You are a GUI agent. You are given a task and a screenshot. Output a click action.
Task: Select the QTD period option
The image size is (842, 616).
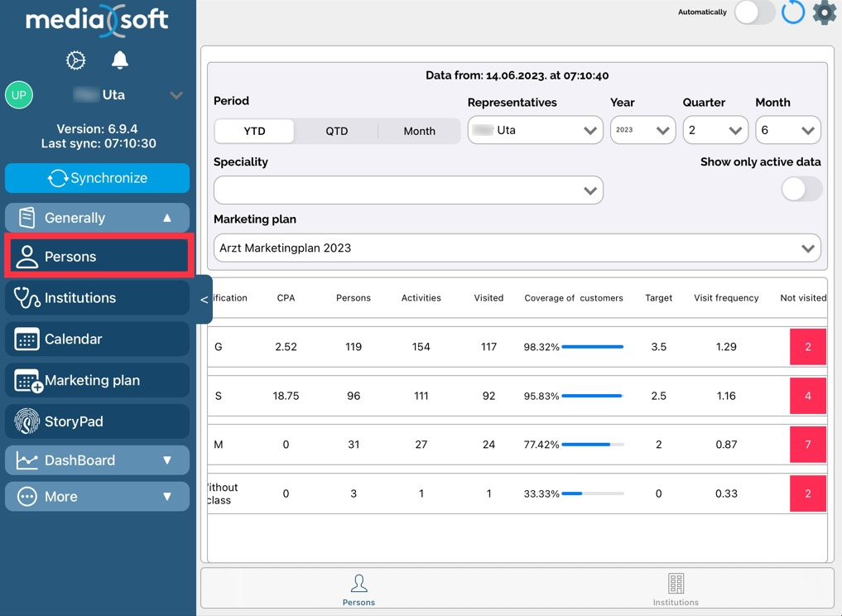pos(336,131)
